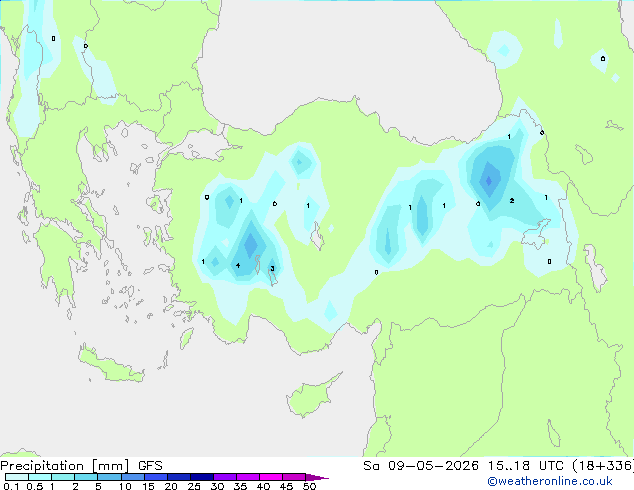Click the map precipitation value "3"
Viewport: 634px width, 490px height.
click(x=272, y=268)
